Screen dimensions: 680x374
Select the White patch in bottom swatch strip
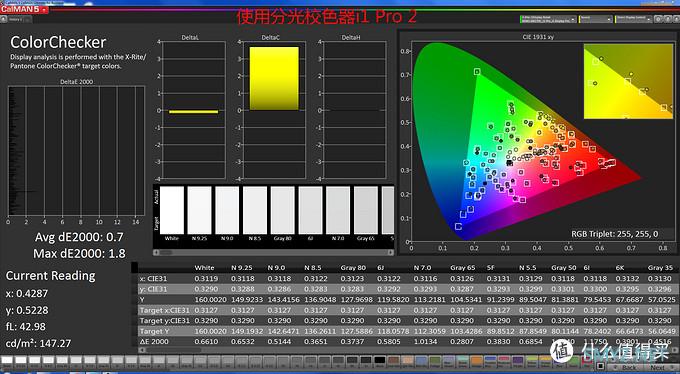[x=7, y=360]
